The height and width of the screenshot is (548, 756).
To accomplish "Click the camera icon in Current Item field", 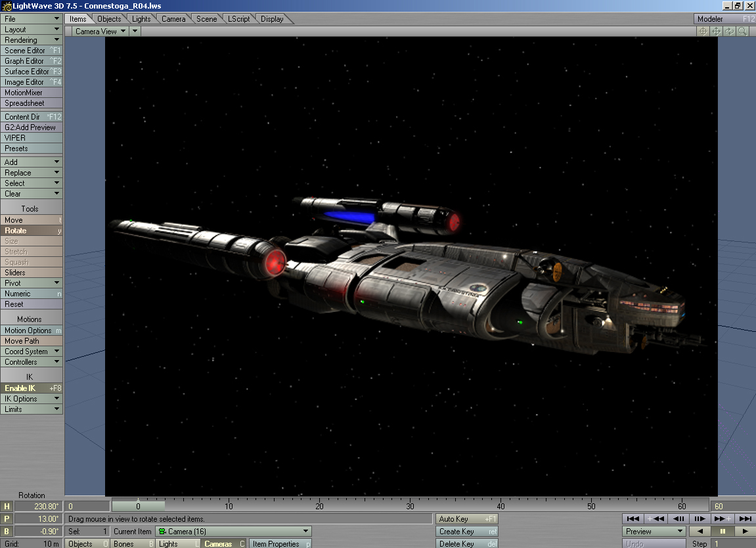I will tap(162, 531).
